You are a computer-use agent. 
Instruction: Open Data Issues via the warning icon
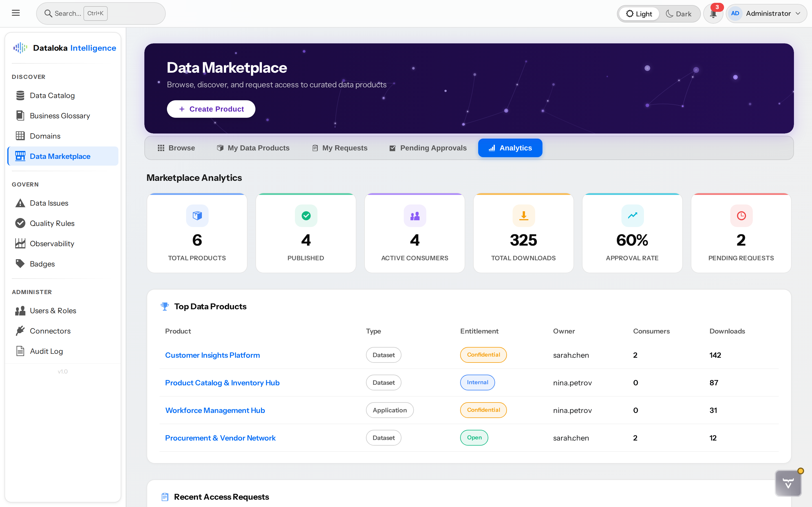(x=21, y=203)
